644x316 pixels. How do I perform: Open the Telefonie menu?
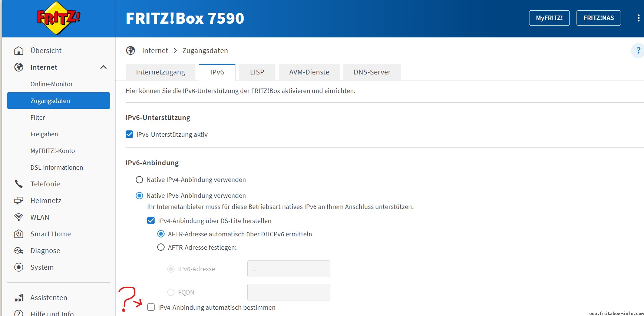click(45, 184)
